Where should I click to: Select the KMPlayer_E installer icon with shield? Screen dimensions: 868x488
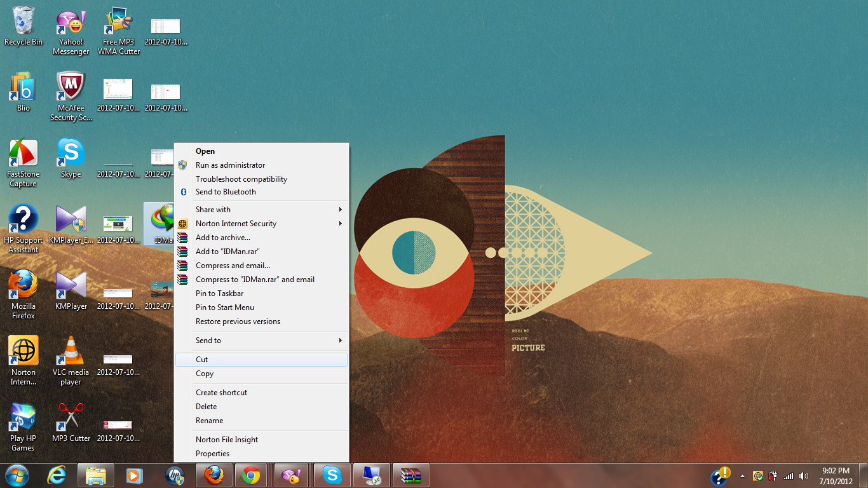coord(71,225)
